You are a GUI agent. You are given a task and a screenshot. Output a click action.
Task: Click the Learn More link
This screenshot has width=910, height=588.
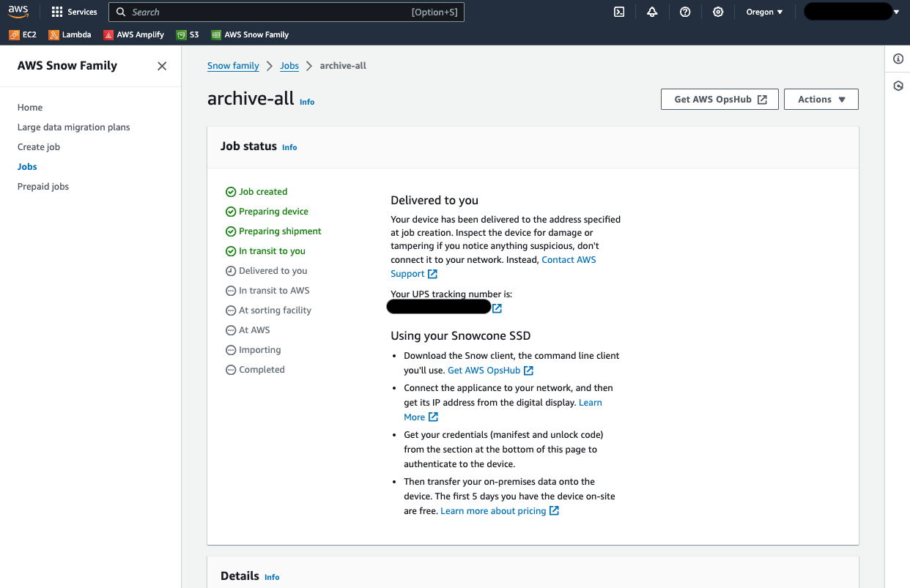click(591, 403)
